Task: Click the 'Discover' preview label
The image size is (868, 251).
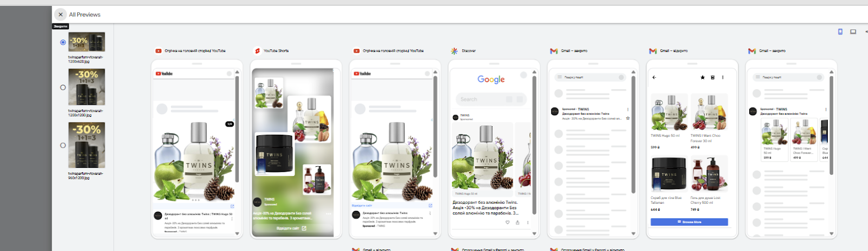Action: coord(469,51)
